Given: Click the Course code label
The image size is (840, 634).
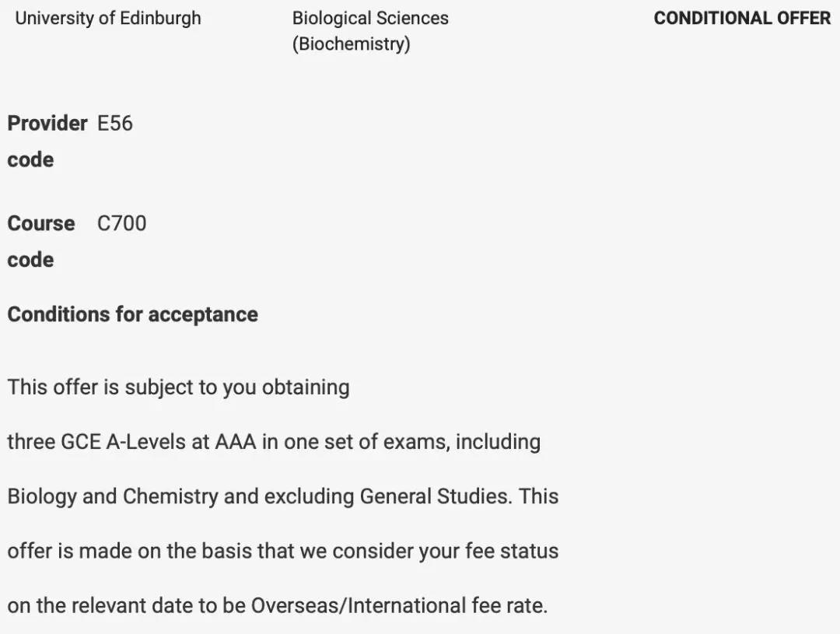Looking at the screenshot, I should tap(41, 224).
